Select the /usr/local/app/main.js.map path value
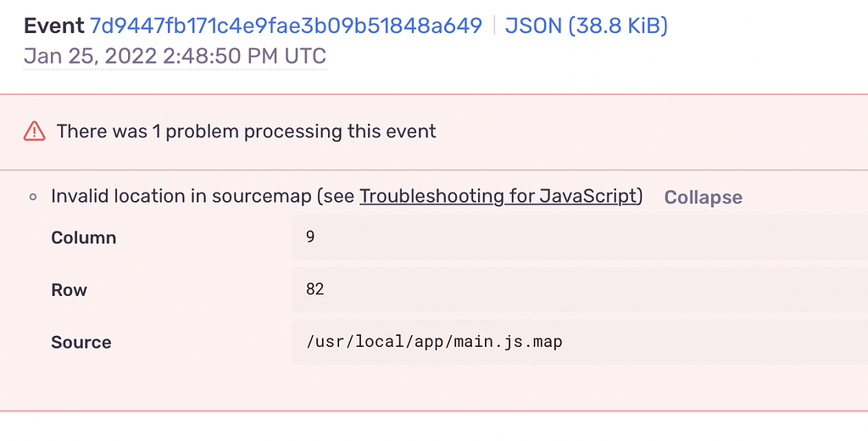Viewport: 868px width, 441px height. 434,342
